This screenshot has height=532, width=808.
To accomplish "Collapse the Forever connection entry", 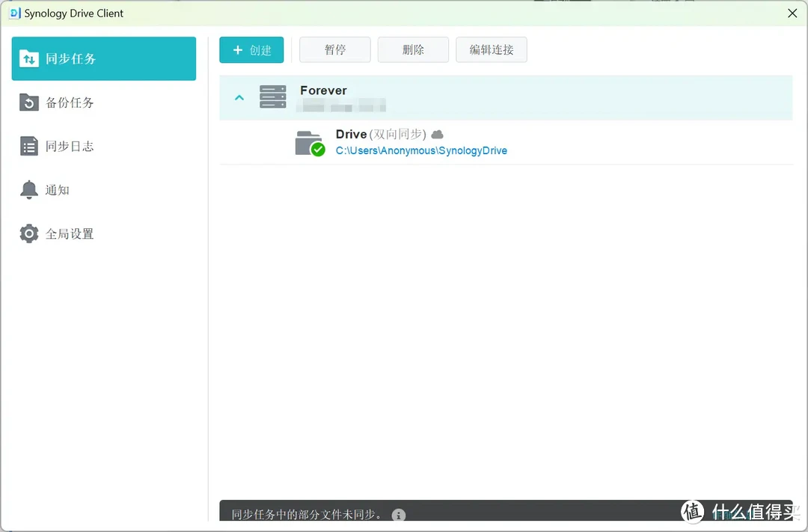I will [x=239, y=97].
